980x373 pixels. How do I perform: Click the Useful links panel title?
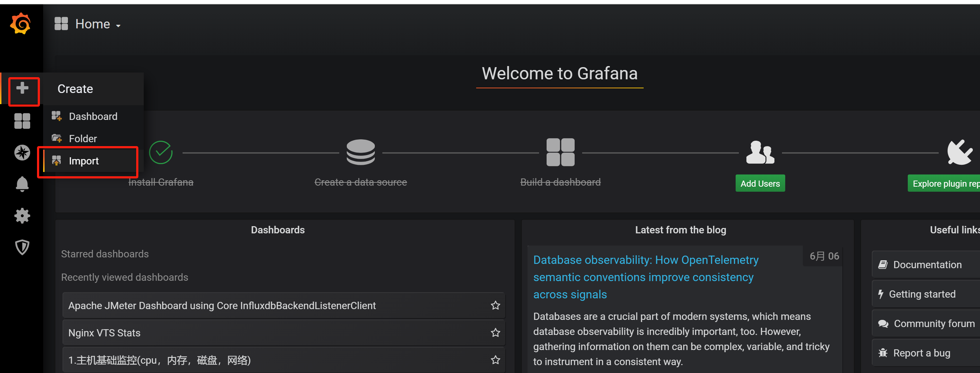955,230
